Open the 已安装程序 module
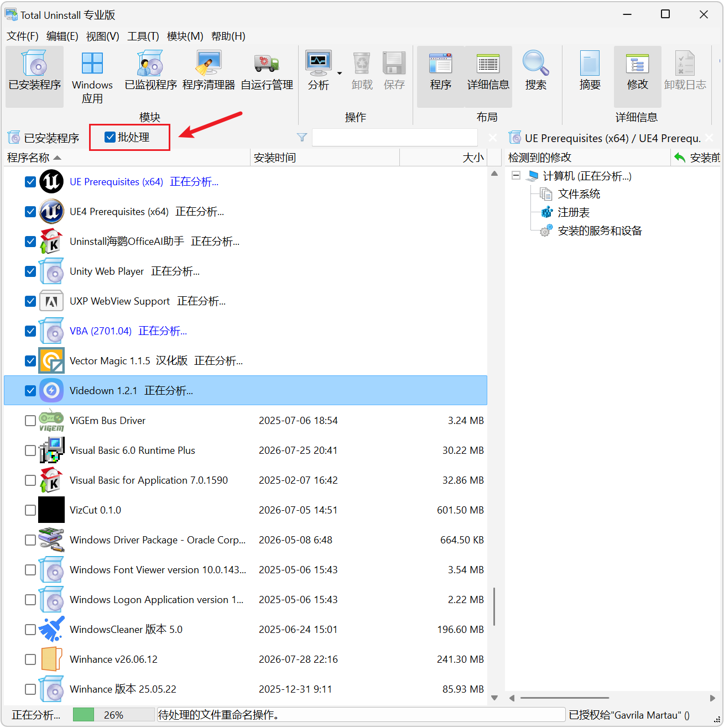The width and height of the screenshot is (724, 728). (34, 76)
